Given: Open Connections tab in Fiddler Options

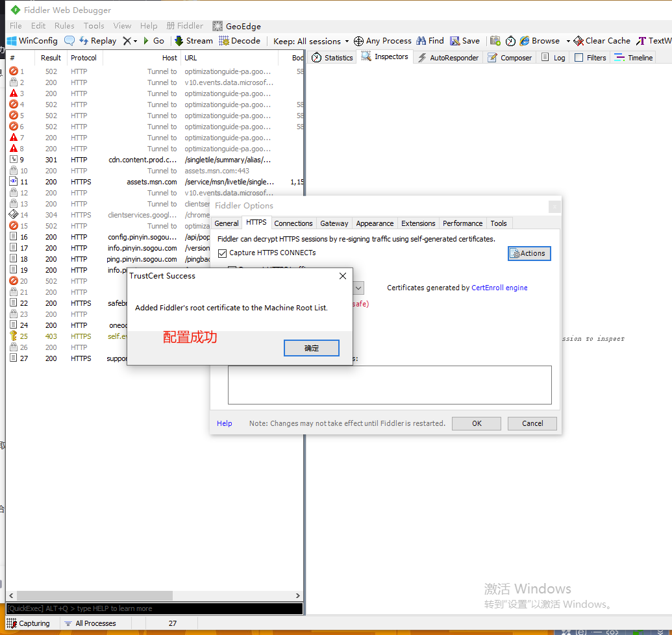Looking at the screenshot, I should coord(293,223).
